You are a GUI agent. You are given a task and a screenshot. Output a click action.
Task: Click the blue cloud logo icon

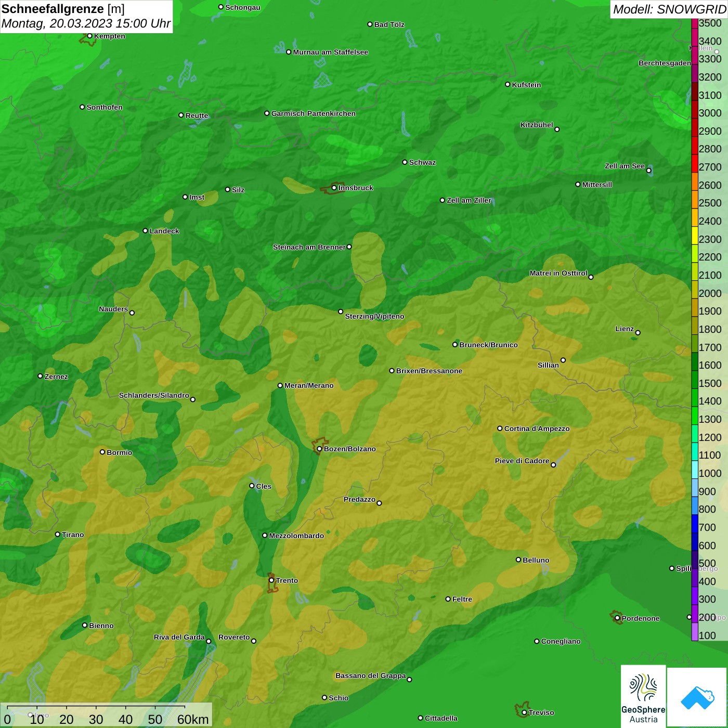click(697, 698)
